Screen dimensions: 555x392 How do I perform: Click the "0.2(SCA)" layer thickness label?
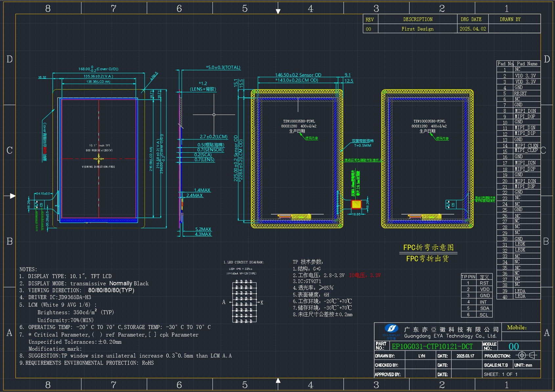(x=203, y=155)
